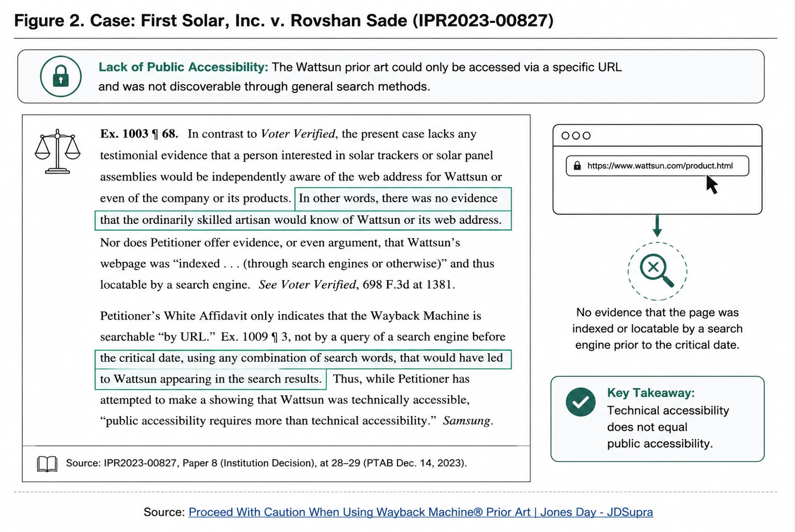Click the wattsun.com/product.html address field

click(x=657, y=166)
